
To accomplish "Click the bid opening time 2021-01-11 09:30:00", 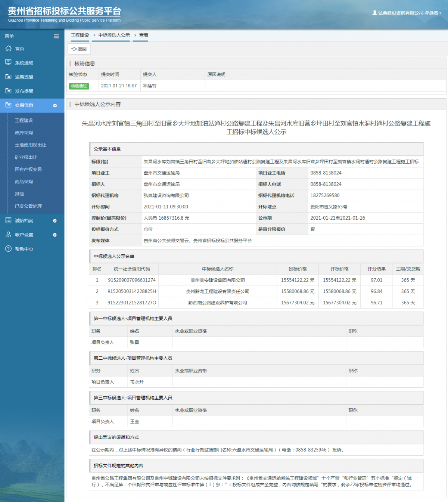I will point(166,207).
